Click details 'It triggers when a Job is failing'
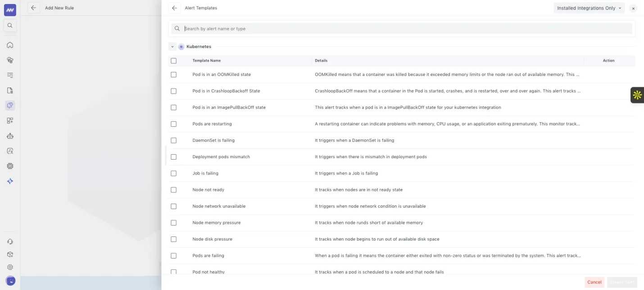The height and width of the screenshot is (290, 644). click(x=346, y=173)
